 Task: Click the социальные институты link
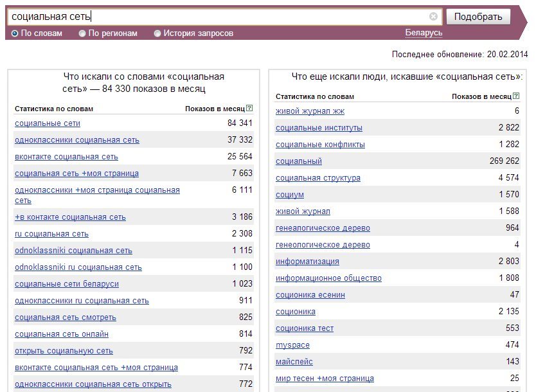pos(319,128)
